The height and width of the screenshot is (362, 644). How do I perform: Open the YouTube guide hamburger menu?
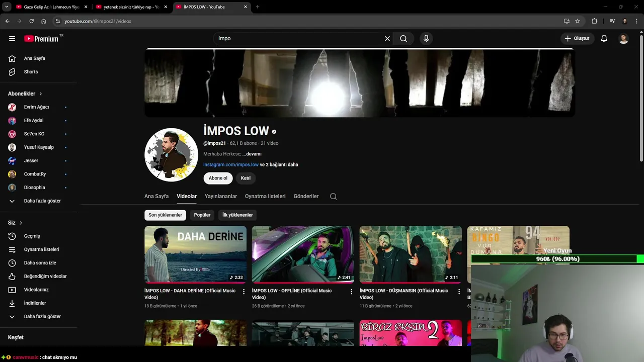click(x=12, y=38)
